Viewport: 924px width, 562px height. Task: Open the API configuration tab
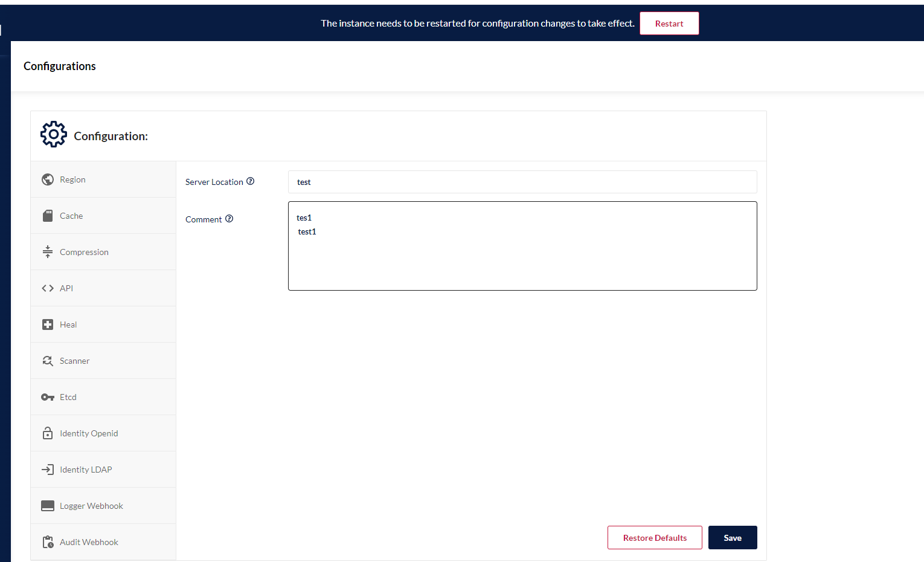tap(103, 288)
